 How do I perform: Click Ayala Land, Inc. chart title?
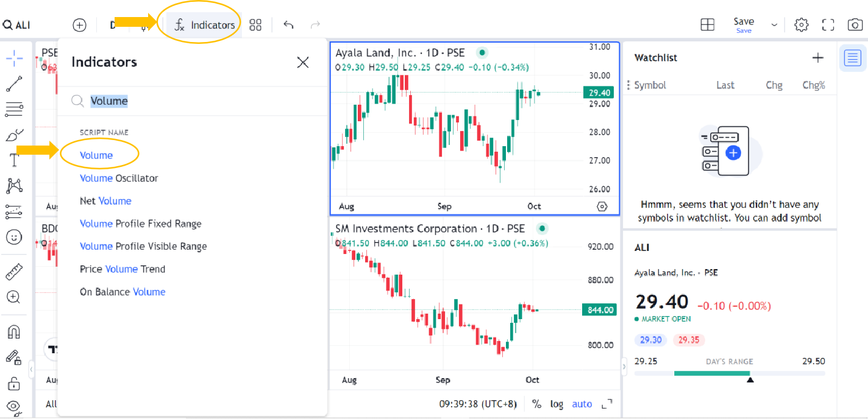point(400,53)
